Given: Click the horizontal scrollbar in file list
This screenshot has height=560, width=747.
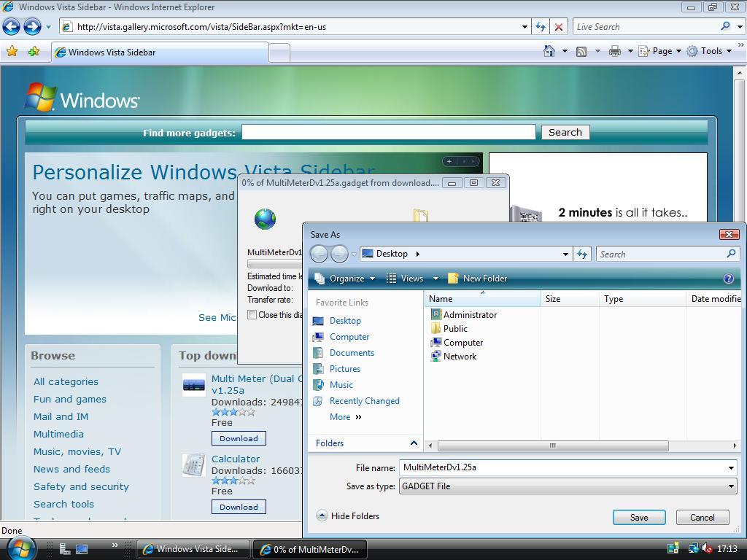Looking at the screenshot, I should 553,446.
